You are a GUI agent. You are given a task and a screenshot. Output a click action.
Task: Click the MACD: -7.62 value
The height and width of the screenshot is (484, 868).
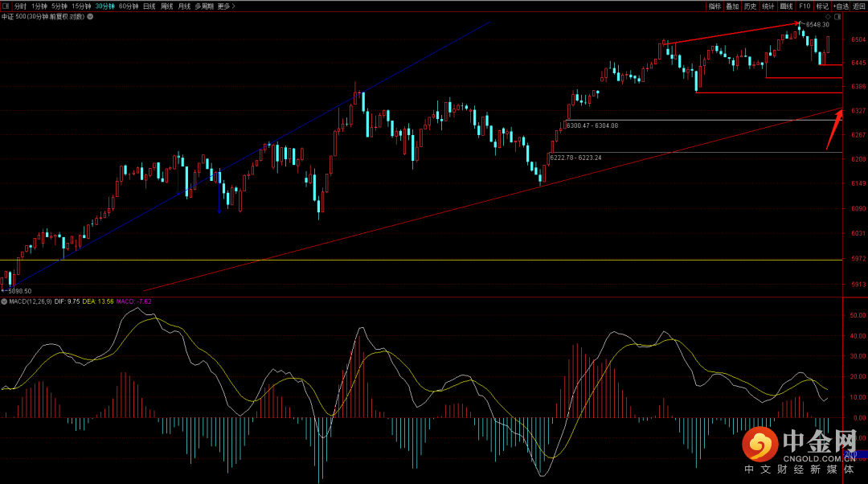(x=134, y=301)
